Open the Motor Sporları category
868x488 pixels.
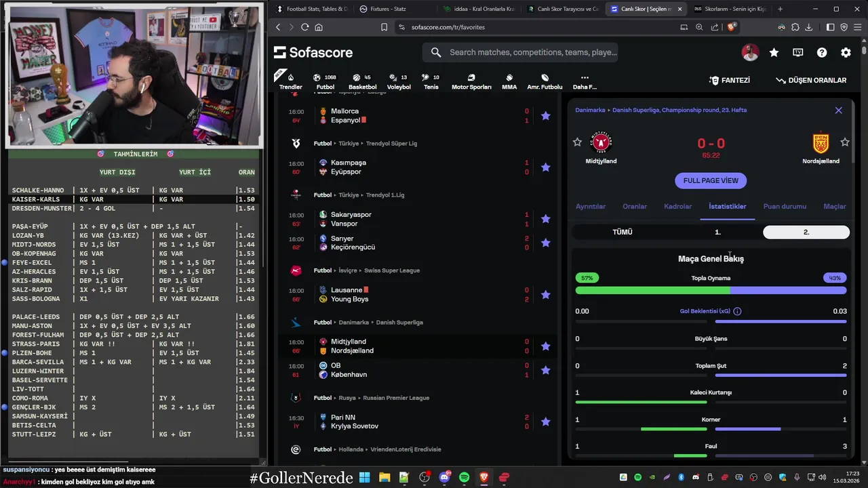click(471, 81)
